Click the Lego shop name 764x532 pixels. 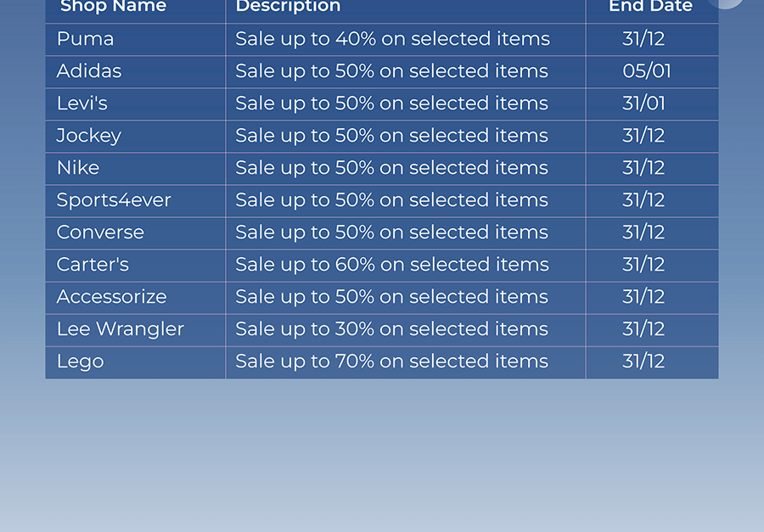[81, 362]
